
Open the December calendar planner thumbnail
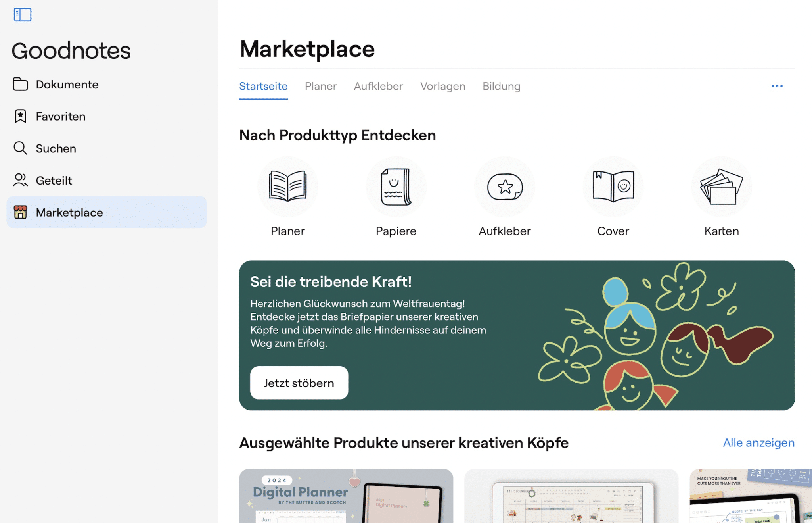pyautogui.click(x=571, y=496)
